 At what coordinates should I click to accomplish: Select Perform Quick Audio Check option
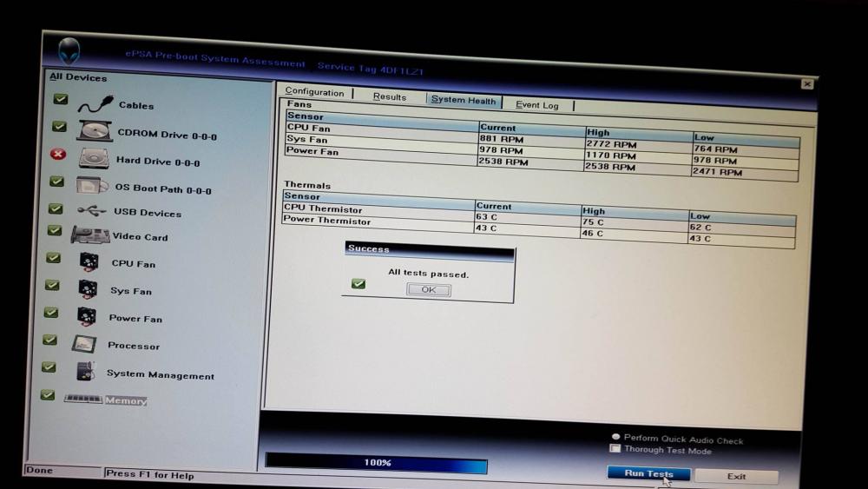pos(616,438)
